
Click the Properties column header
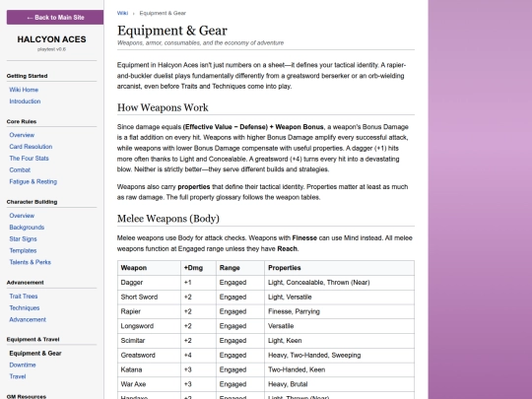(x=339, y=268)
